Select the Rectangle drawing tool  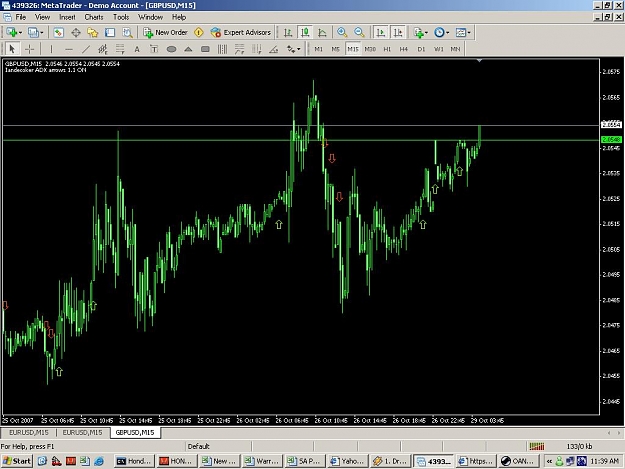pos(206,49)
